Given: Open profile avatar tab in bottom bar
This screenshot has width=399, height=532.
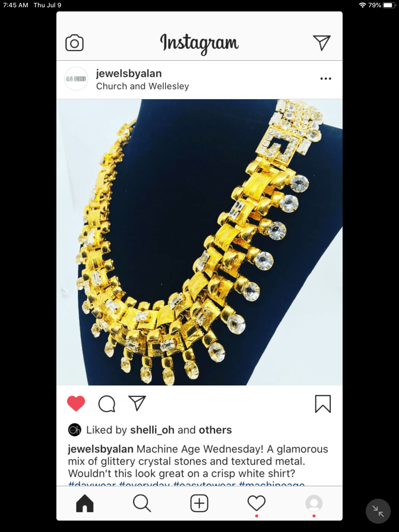Looking at the screenshot, I should [314, 503].
